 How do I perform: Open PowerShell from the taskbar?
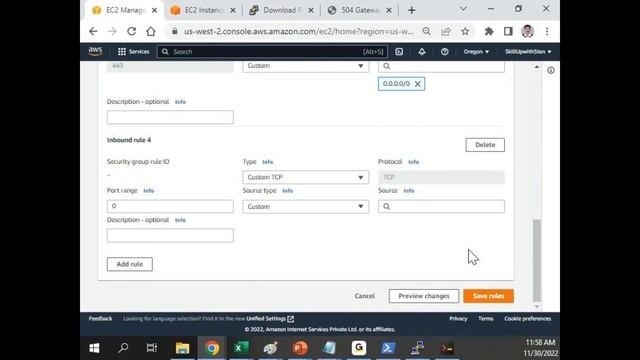388,348
